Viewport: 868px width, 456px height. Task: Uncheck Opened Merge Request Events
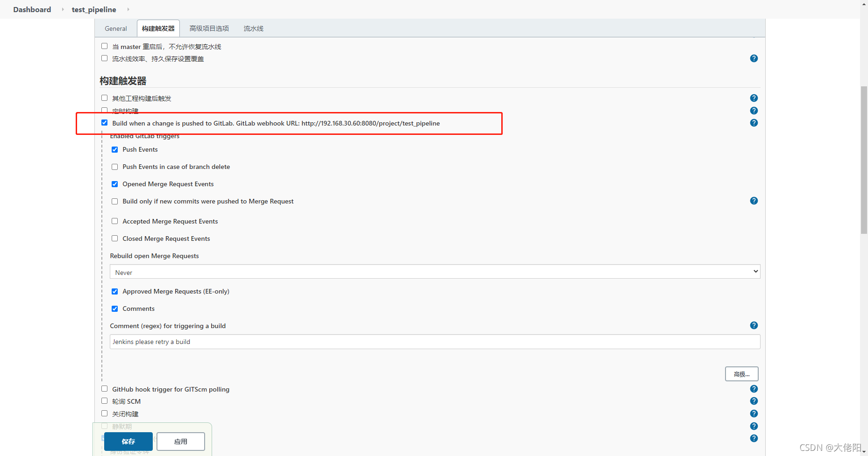click(114, 184)
